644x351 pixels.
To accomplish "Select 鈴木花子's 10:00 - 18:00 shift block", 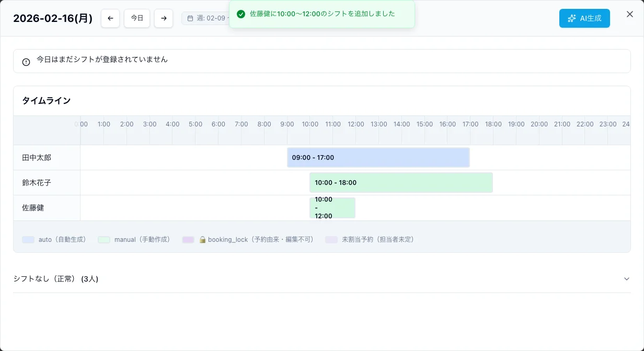I will pyautogui.click(x=401, y=182).
